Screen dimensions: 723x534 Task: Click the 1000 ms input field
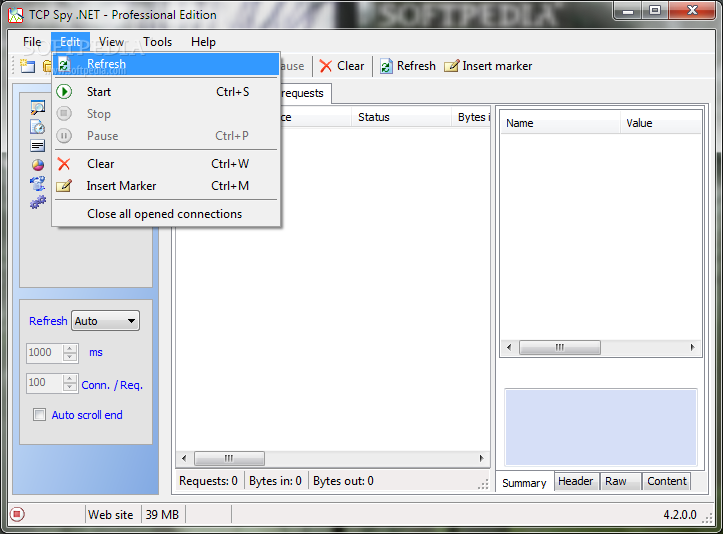pyautogui.click(x=45, y=353)
